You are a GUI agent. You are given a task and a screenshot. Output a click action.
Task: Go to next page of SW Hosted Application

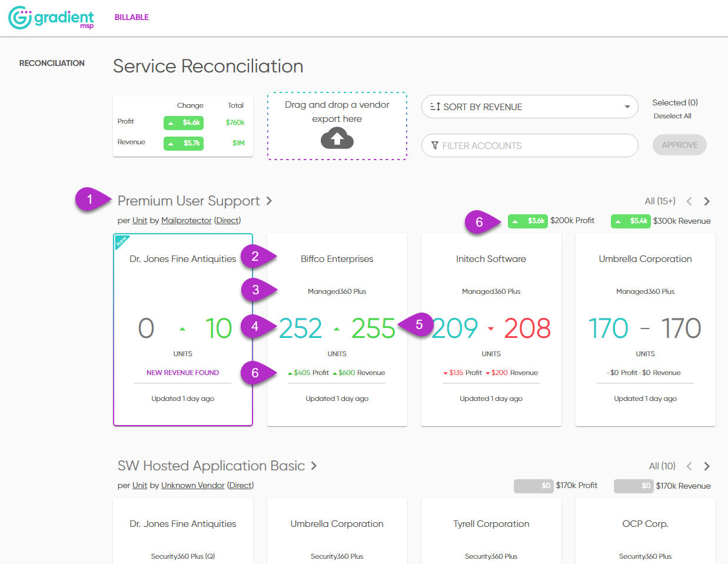(707, 466)
